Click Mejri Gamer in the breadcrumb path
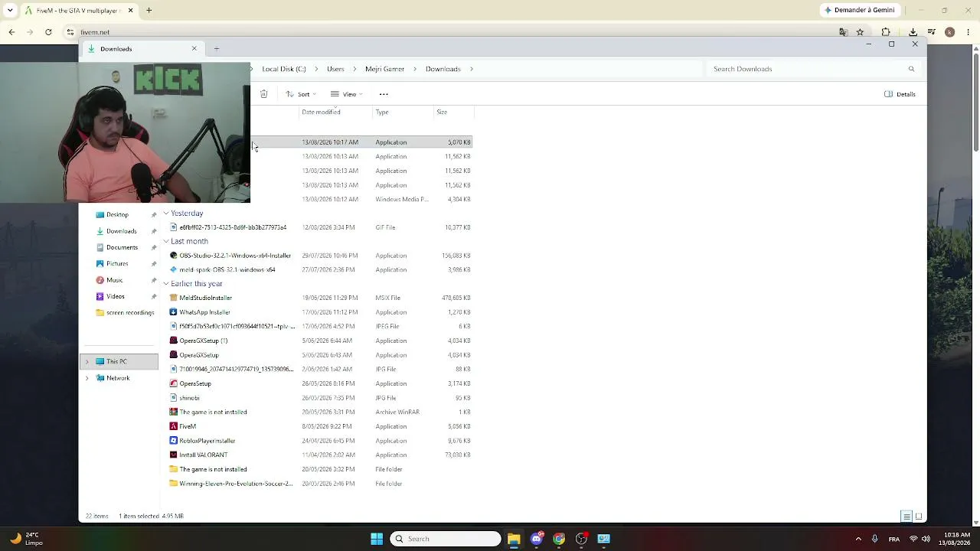The image size is (980, 551). (x=384, y=69)
